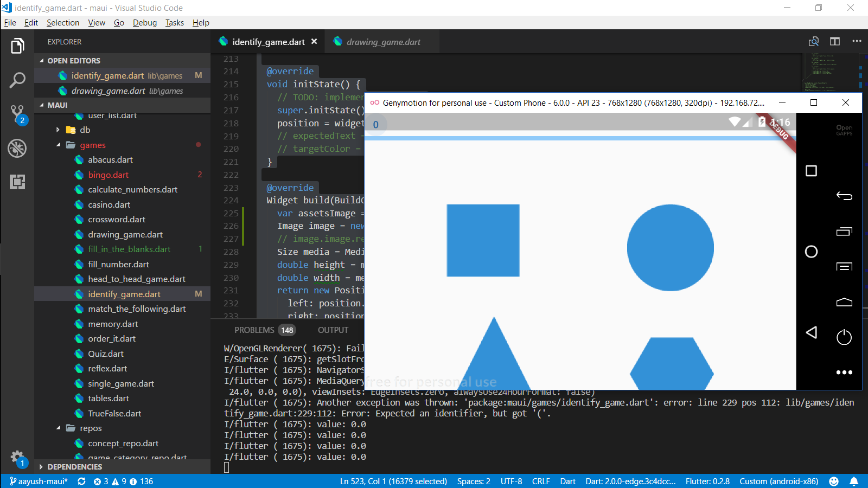Click the Extensions icon in the activity bar

click(17, 183)
